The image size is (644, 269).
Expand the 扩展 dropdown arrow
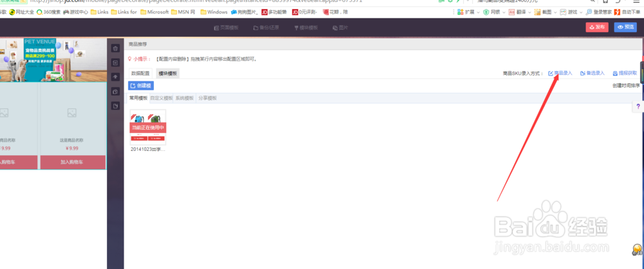pyautogui.click(x=478, y=12)
